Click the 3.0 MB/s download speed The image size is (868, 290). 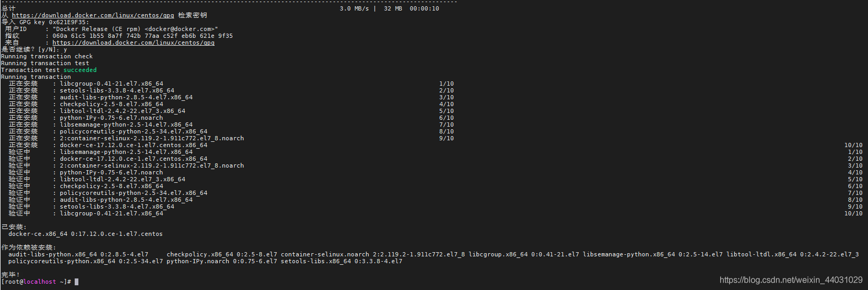click(x=354, y=8)
